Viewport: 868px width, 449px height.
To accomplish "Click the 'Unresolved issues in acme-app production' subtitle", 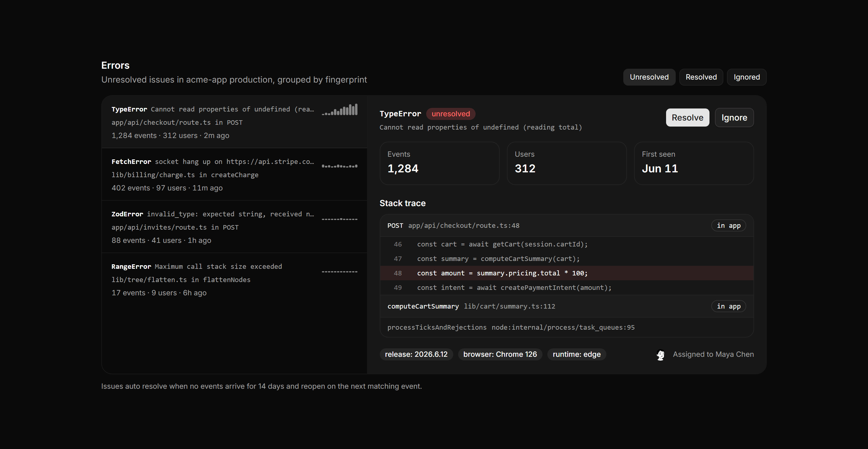I will tap(234, 80).
